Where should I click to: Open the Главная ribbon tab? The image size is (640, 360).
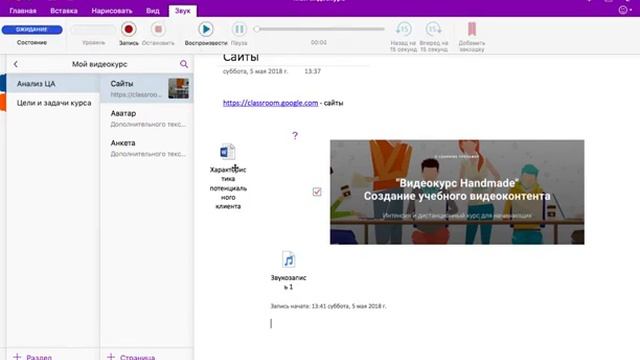point(23,11)
